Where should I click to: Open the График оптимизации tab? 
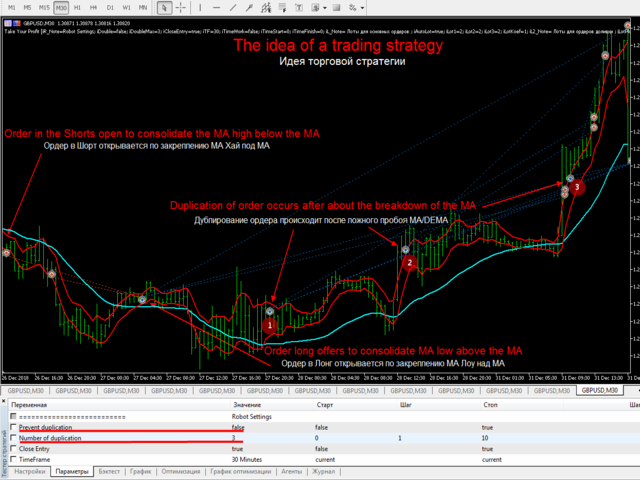pyautogui.click(x=240, y=471)
